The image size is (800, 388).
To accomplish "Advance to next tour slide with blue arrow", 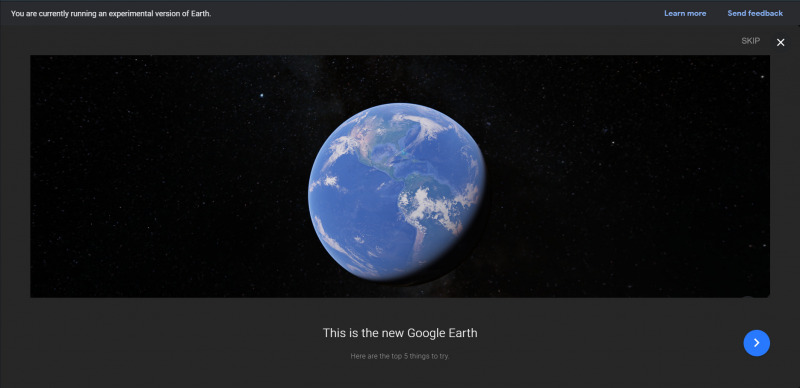I will [757, 343].
